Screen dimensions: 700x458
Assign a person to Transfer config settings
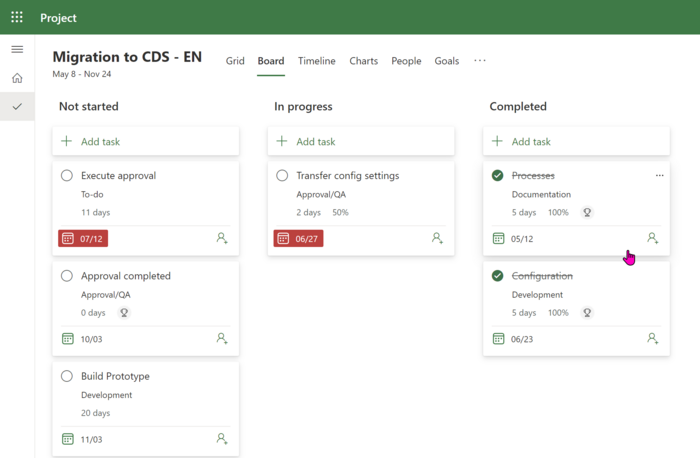(x=438, y=238)
